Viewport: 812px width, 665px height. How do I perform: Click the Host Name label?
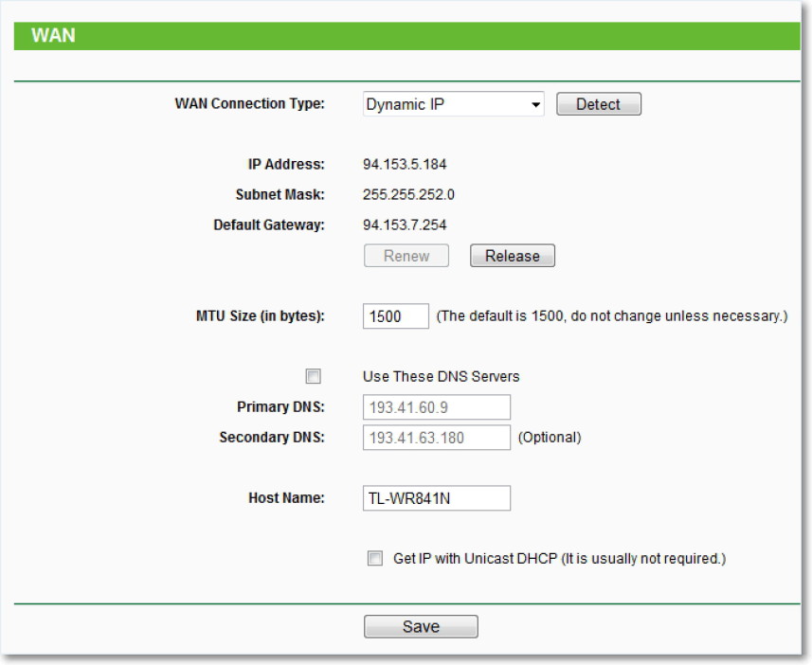click(x=286, y=497)
